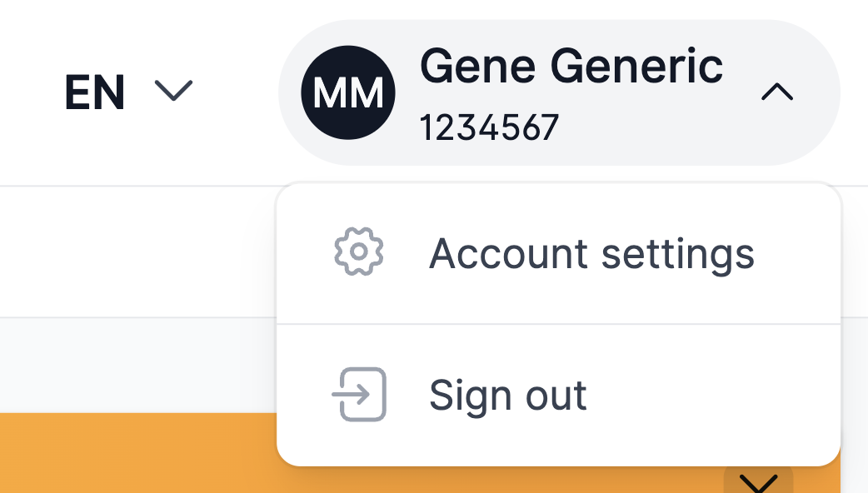Collapse the user menu with the up chevron
868x493 pixels.
[x=777, y=92]
